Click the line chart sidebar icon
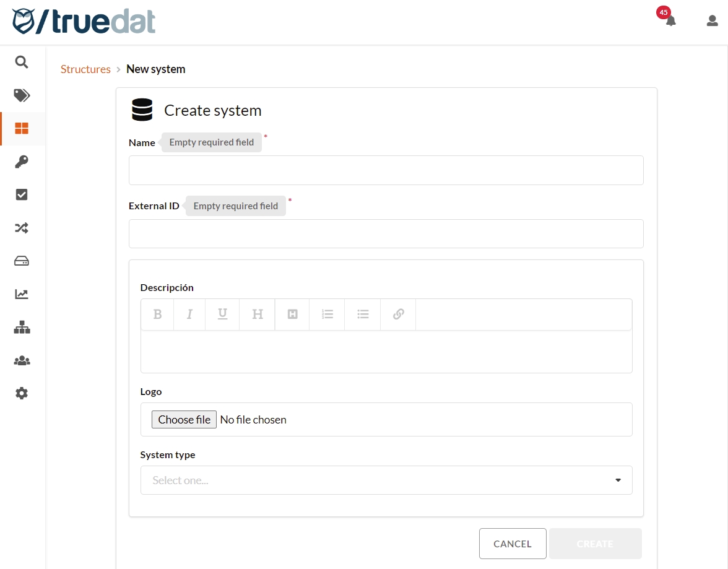This screenshot has width=728, height=569. (22, 294)
